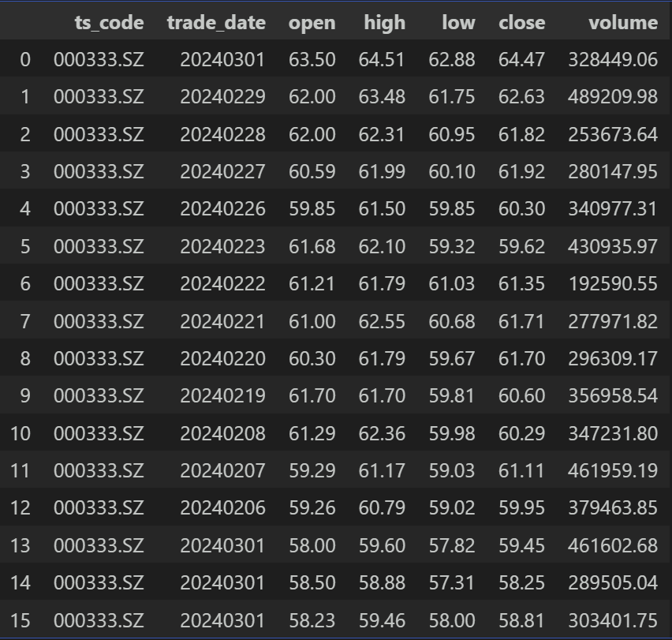Select row index 0 label
This screenshot has width=672, height=640.
(25, 60)
